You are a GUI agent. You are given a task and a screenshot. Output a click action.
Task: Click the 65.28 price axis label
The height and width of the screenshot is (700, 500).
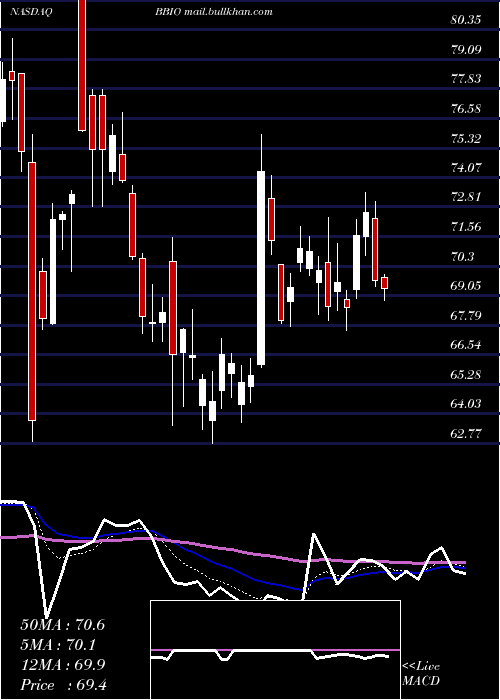[466, 375]
